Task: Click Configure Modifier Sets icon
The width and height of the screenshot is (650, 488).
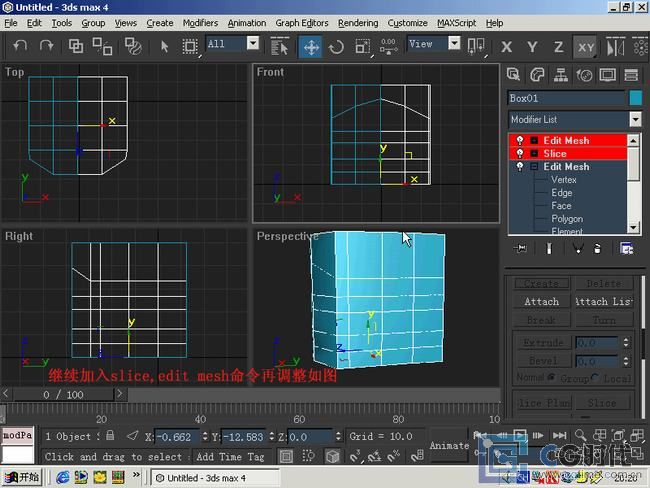Action: [626, 248]
